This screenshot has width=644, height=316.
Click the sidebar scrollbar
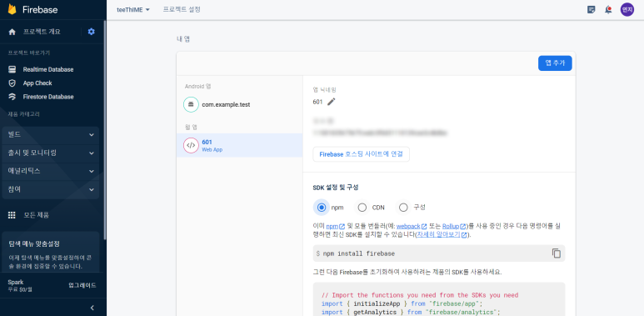[x=105, y=131]
